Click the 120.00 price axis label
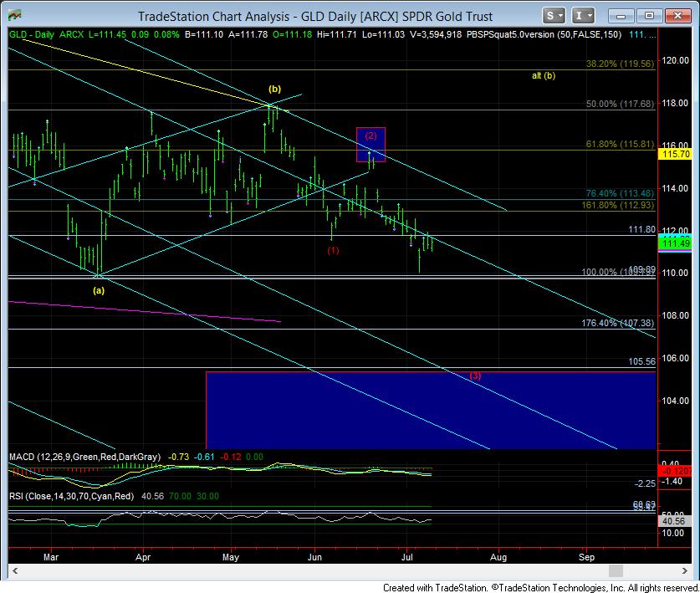Screen dimensions: 700x593 (x=676, y=60)
